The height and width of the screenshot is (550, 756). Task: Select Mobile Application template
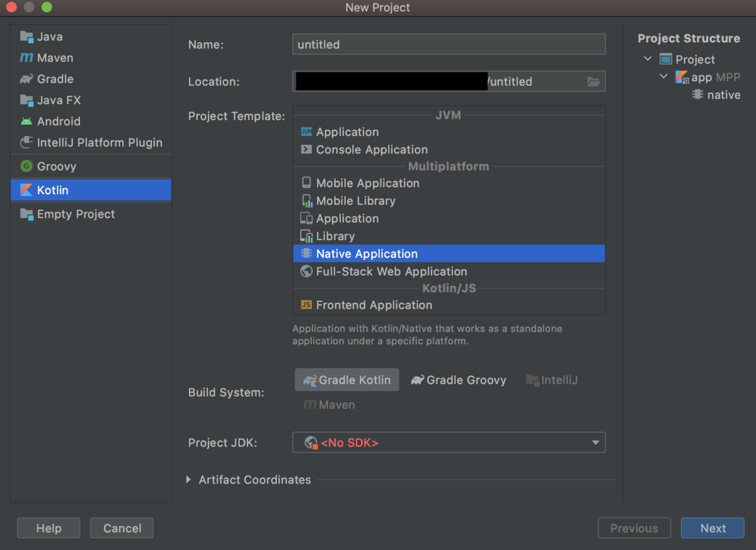coord(449,183)
